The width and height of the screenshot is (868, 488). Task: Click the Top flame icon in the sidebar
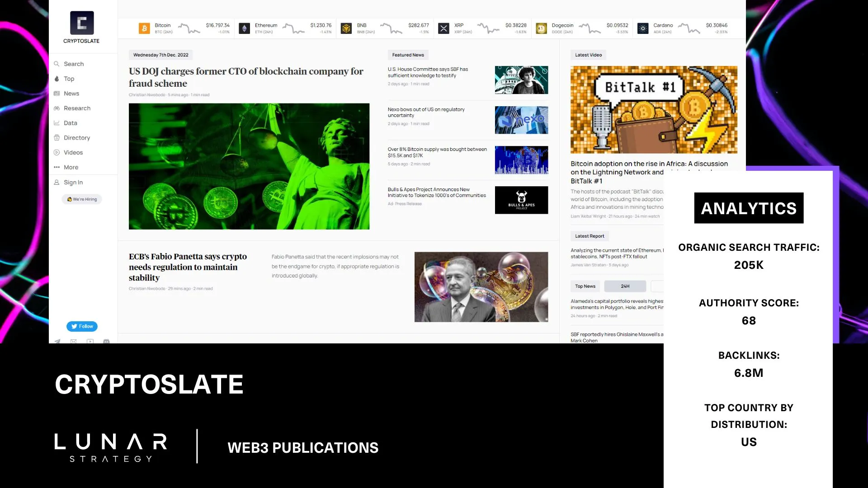57,79
